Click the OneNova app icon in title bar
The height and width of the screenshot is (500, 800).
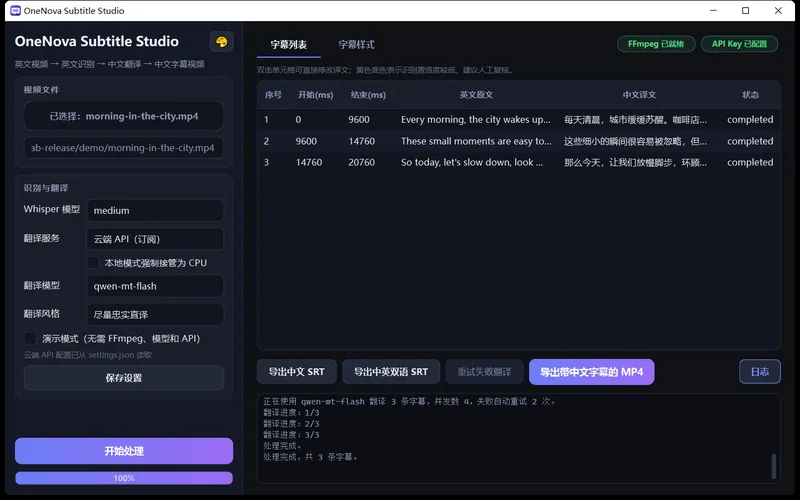(x=16, y=11)
